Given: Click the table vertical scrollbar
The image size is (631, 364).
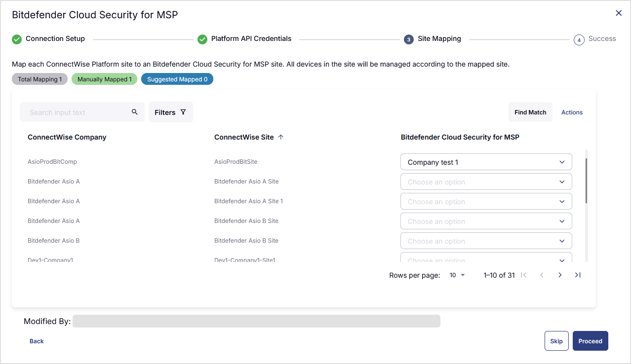Looking at the screenshot, I should click(586, 180).
